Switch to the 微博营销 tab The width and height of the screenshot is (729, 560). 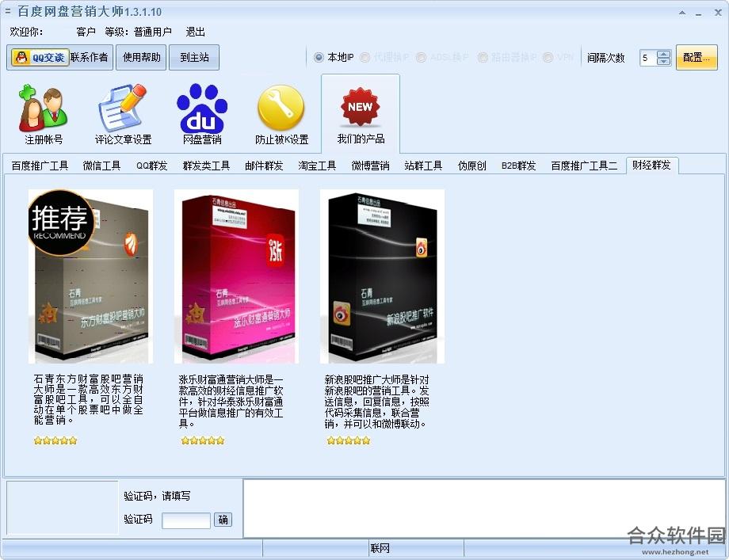370,166
